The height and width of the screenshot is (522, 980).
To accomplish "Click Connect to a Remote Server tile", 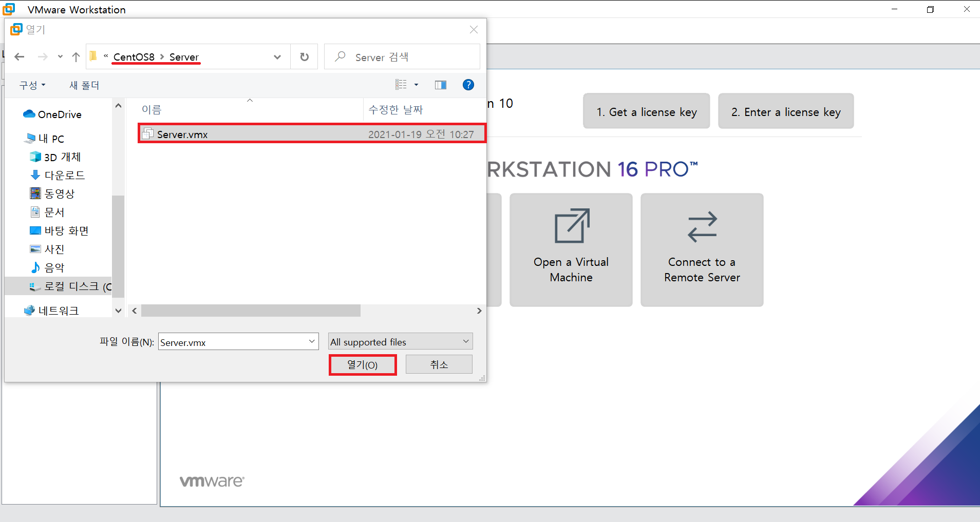I will tap(702, 250).
